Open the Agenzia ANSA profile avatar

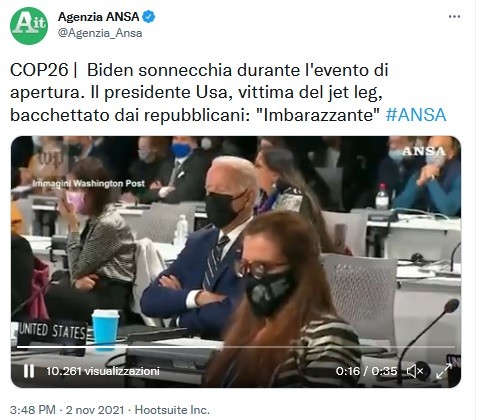[29, 25]
